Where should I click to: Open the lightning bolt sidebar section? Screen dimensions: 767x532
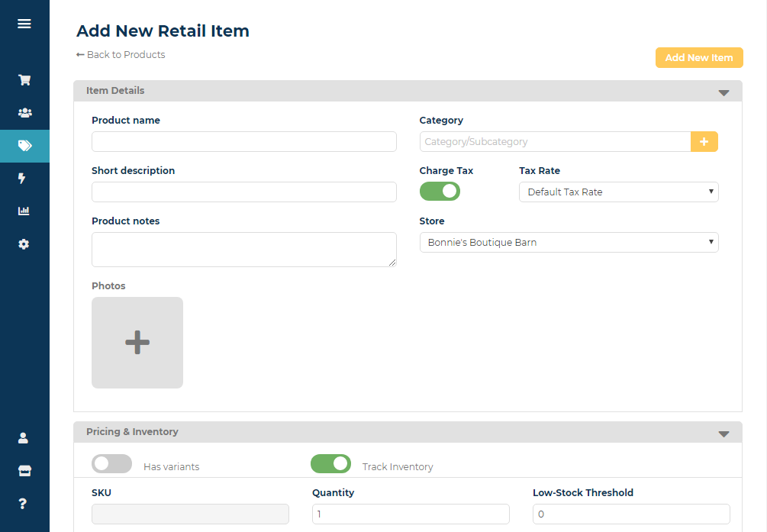(x=22, y=179)
